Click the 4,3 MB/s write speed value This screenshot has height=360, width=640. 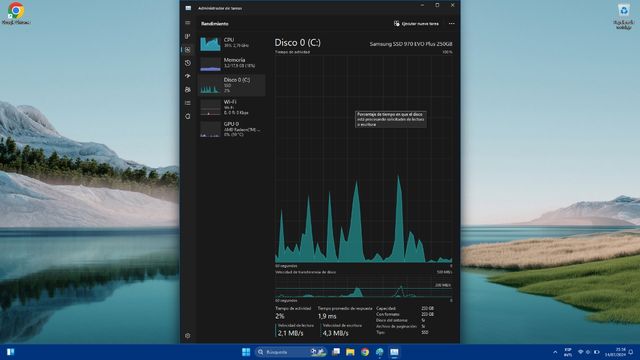pyautogui.click(x=336, y=333)
